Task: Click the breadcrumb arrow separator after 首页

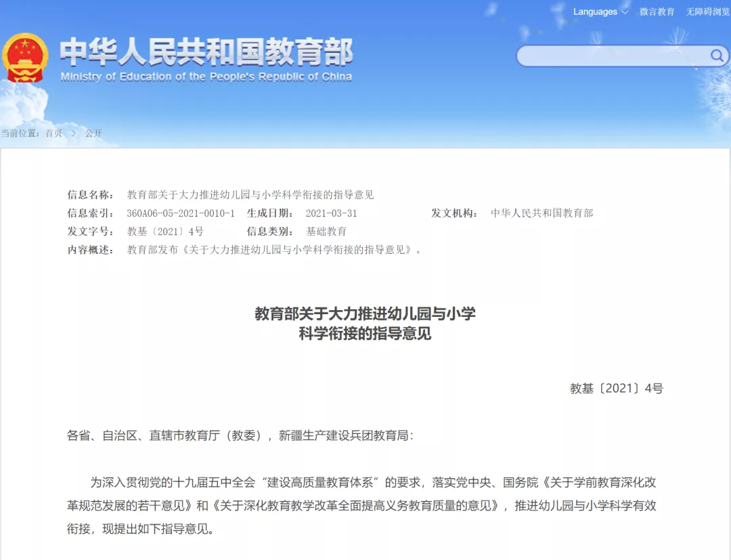Action: 73,133
